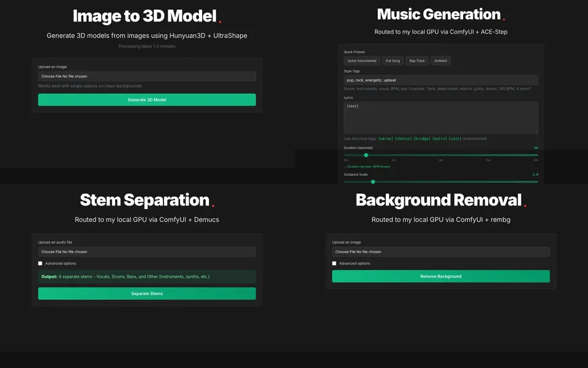The height and width of the screenshot is (368, 588).
Task: Enable Advanced options in Stem Separation
Action: 40,264
